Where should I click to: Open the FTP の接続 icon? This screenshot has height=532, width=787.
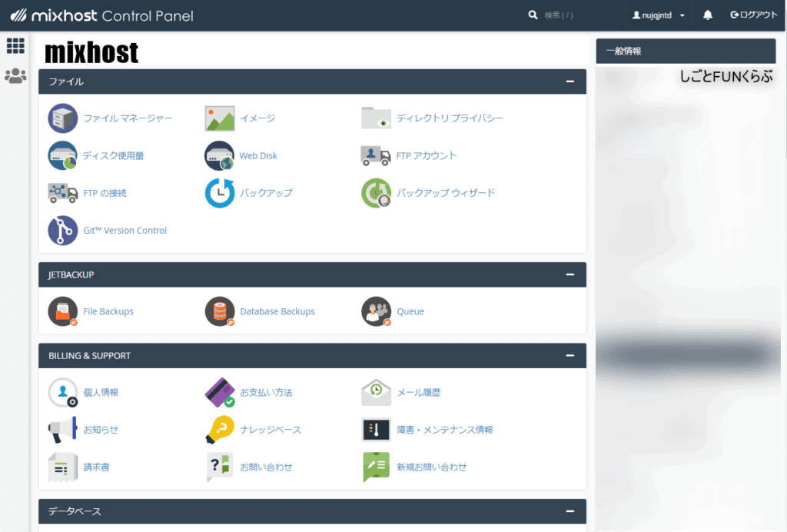point(63,193)
